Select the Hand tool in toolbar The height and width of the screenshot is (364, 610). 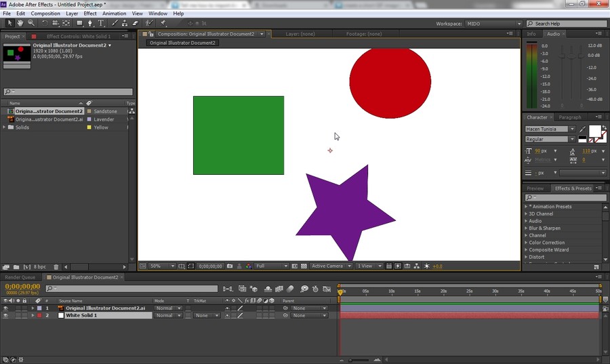[20, 23]
